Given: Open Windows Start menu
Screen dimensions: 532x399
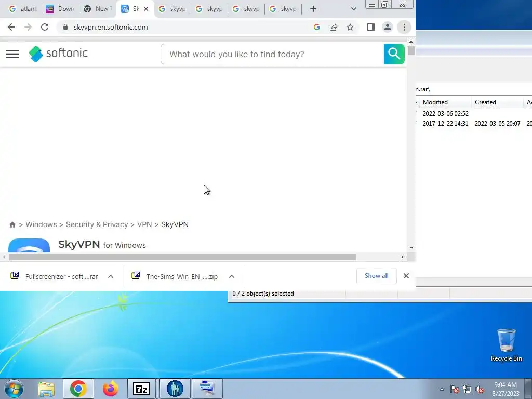Looking at the screenshot, I should [x=14, y=389].
